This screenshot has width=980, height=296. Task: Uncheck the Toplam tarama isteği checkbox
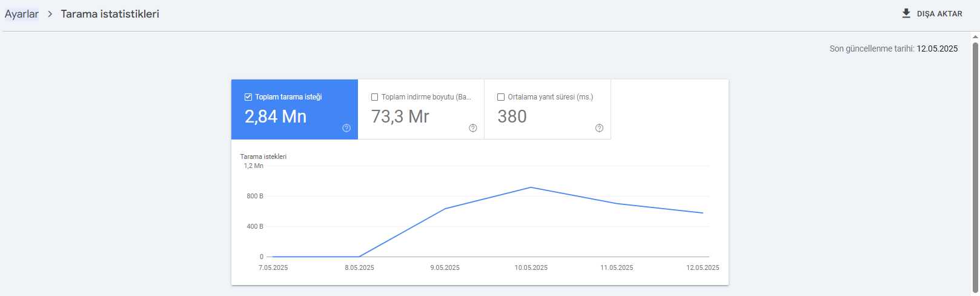tap(248, 97)
